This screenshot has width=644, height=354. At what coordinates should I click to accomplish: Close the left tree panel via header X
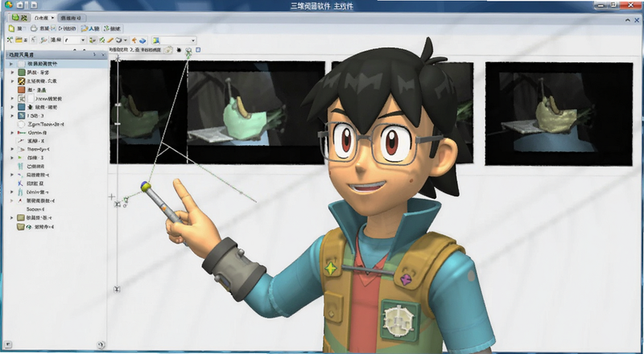[102, 54]
